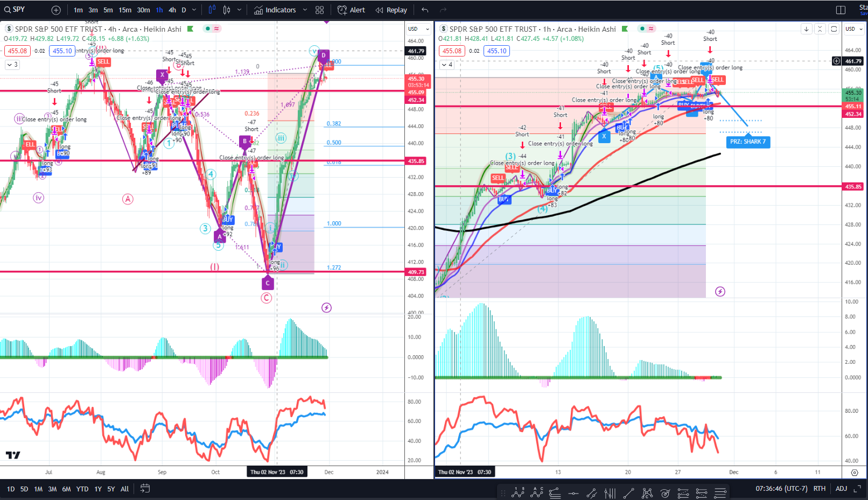Click the 455.08 sell price button on left chart
Image resolution: width=868 pixels, height=500 pixels.
click(x=17, y=51)
